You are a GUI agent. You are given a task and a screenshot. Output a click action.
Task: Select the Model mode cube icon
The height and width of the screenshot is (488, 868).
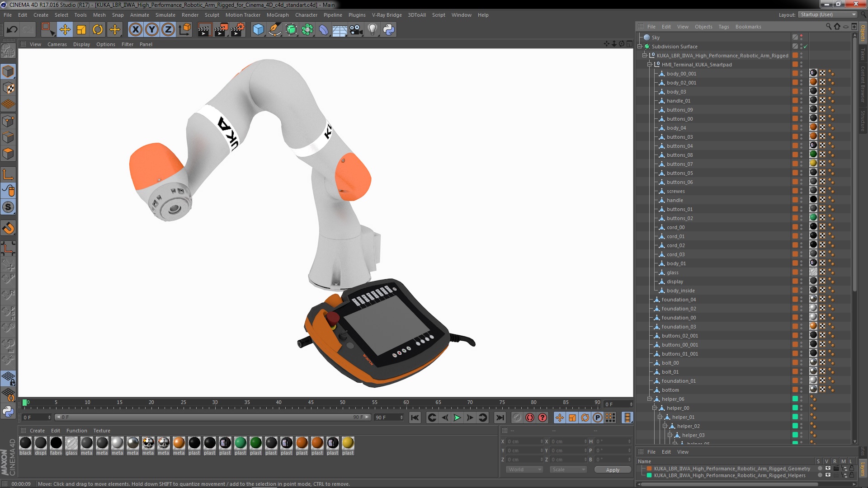8,71
